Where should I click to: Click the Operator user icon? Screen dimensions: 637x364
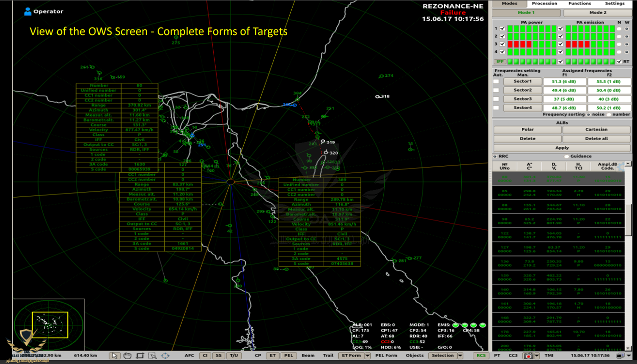tap(28, 11)
